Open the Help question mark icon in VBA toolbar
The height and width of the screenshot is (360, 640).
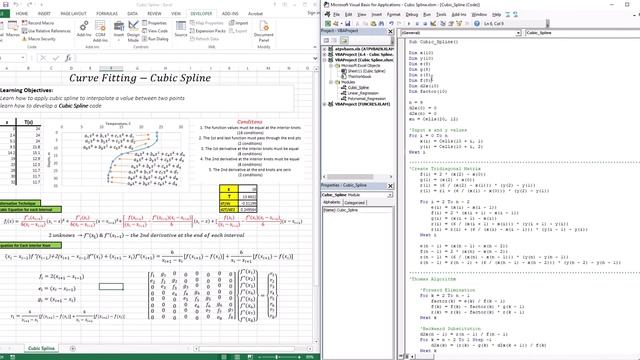point(476,24)
